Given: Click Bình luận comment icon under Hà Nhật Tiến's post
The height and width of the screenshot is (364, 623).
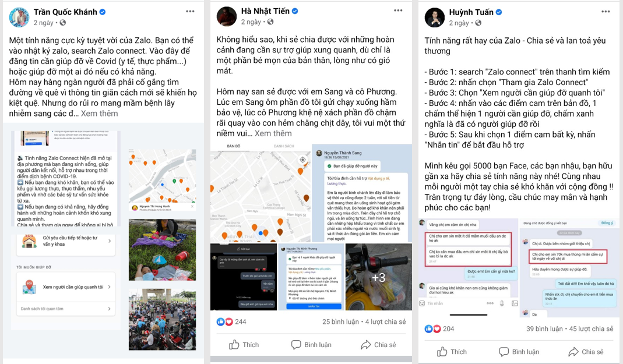Looking at the screenshot, I should coord(296,345).
